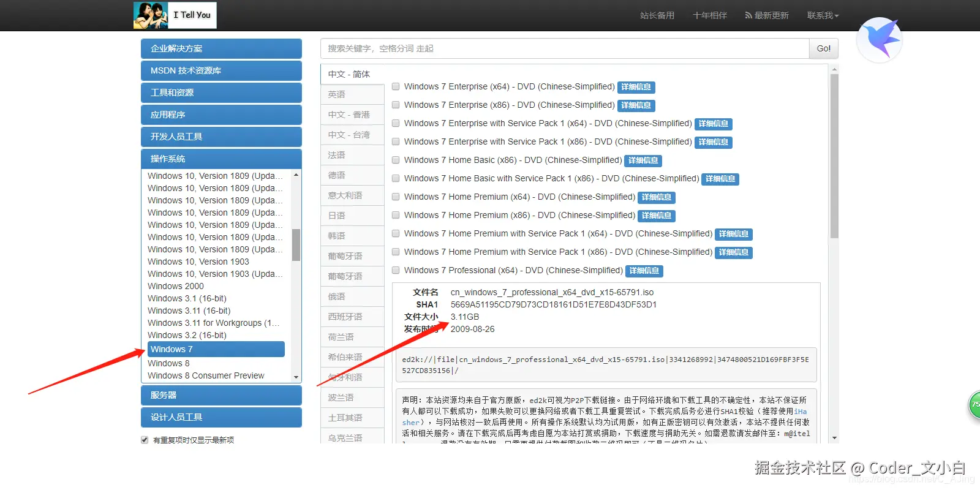980x490 pixels.
Task: Switch to the 英语 language tab
Action: pyautogui.click(x=352, y=94)
